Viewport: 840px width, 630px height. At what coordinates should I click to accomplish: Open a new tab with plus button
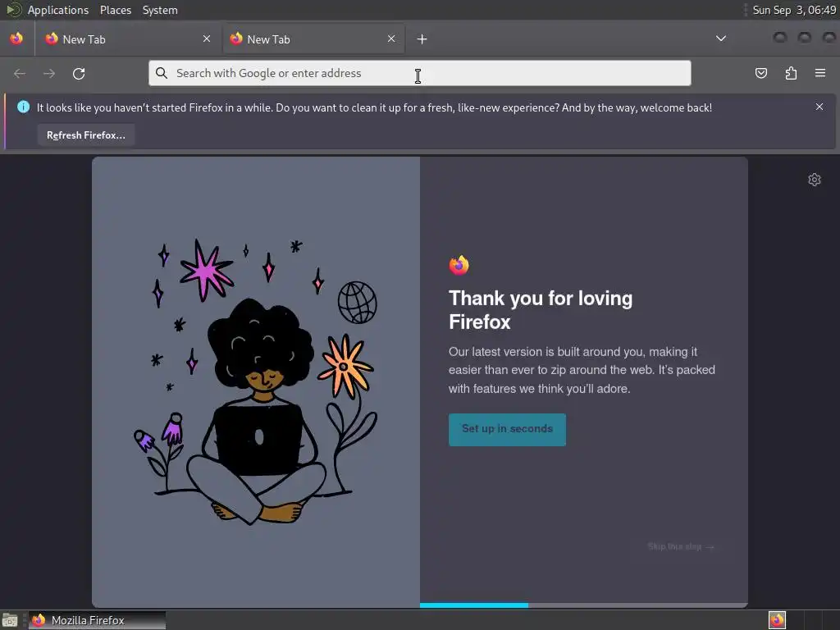coord(422,39)
